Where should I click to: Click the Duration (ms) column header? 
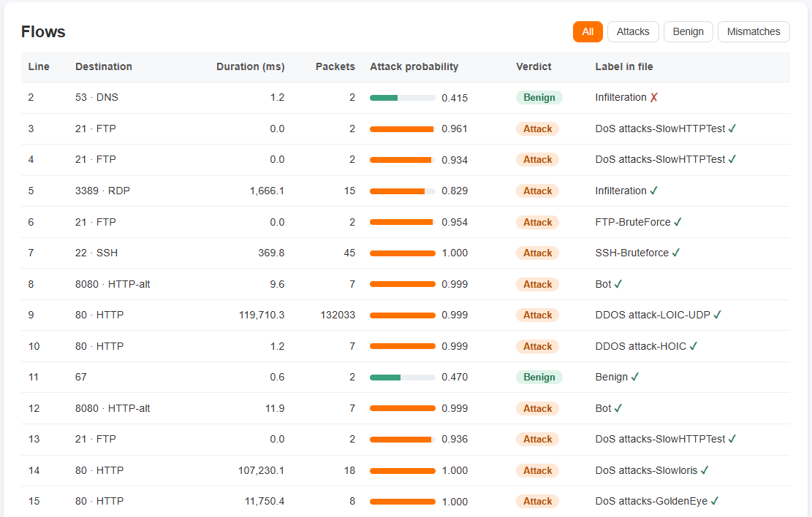click(251, 66)
